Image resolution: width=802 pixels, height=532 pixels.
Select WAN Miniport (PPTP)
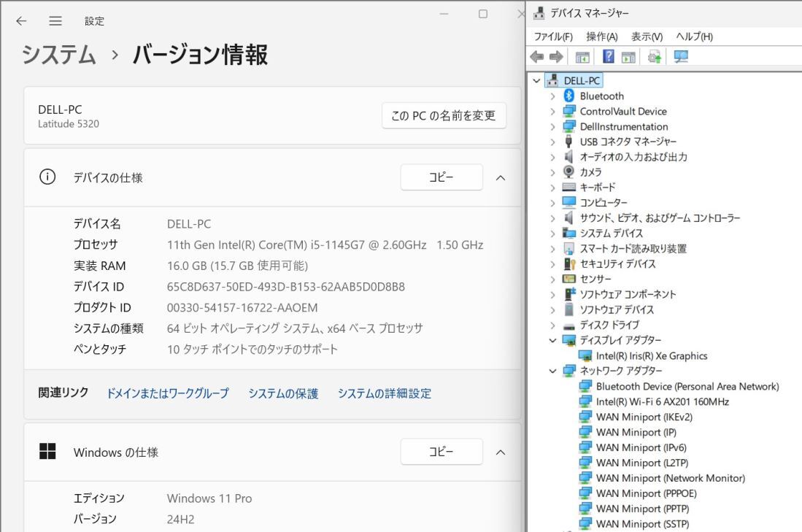coord(642,509)
